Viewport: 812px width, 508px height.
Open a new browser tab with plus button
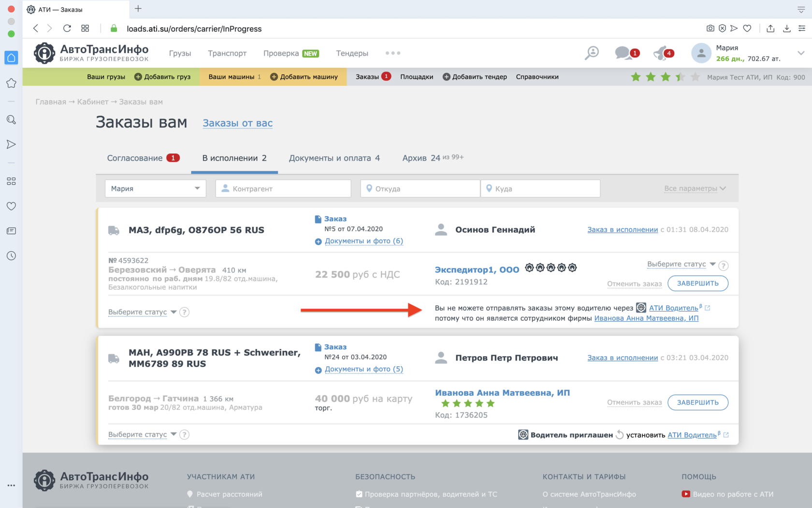pos(138,9)
